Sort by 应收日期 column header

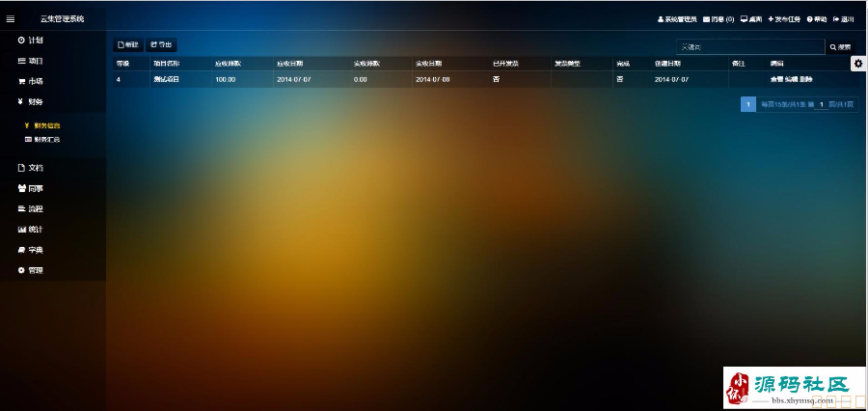(290, 64)
